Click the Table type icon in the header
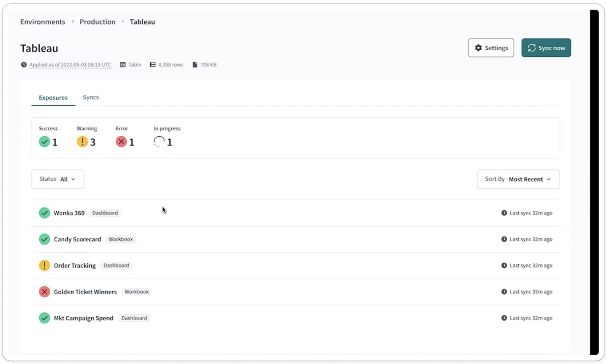Viewport: 607px width, 364px height. pyautogui.click(x=122, y=65)
